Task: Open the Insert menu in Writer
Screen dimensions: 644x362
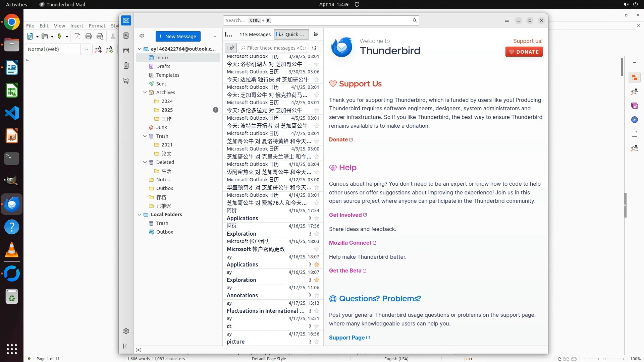Action: (76, 26)
